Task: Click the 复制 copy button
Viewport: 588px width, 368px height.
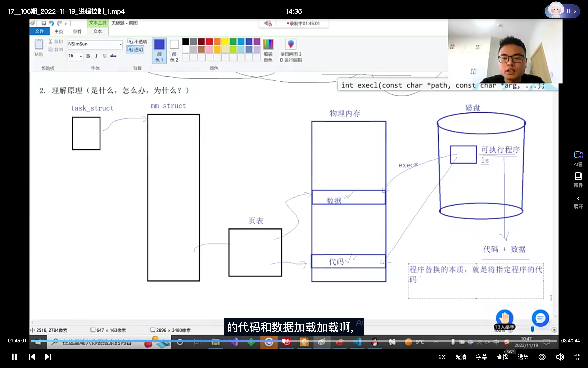Action: pyautogui.click(x=56, y=49)
